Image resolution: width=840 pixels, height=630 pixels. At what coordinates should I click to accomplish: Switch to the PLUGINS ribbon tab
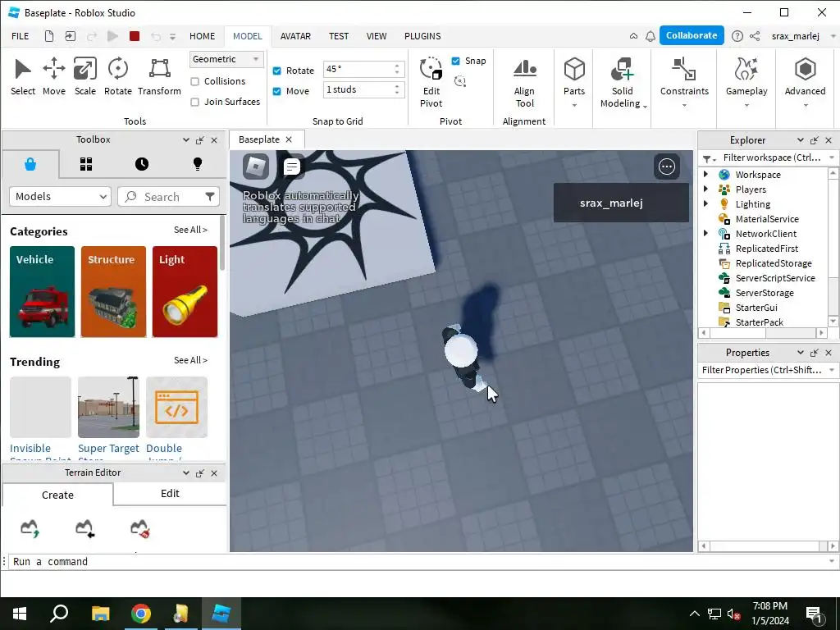(422, 36)
